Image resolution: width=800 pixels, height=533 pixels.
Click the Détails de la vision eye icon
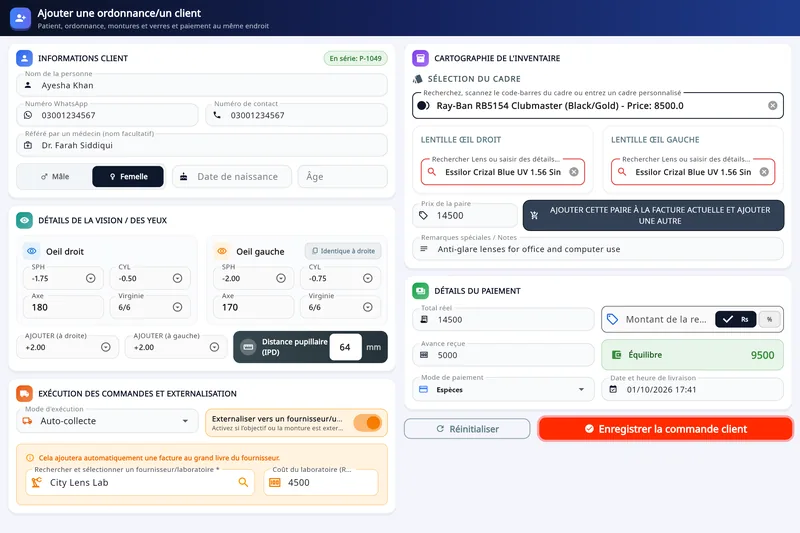tap(24, 220)
